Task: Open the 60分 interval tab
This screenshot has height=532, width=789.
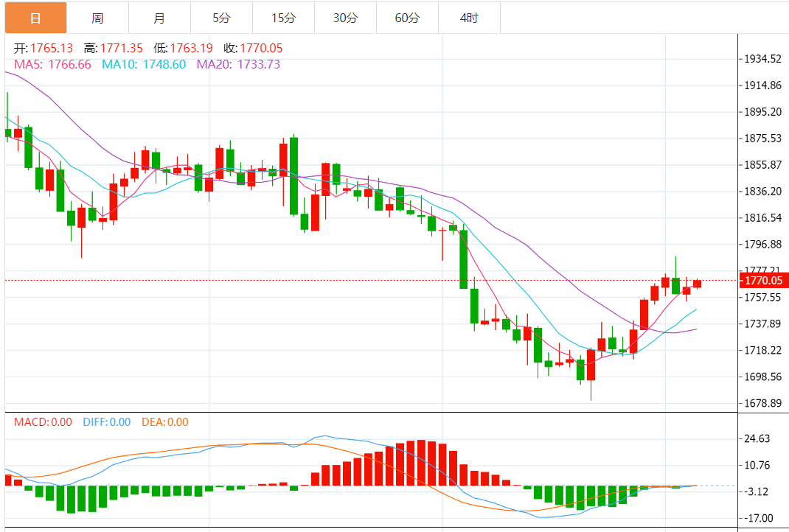Action: point(407,18)
